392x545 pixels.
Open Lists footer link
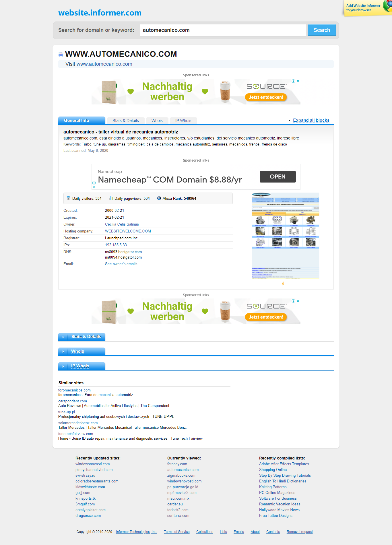tap(223, 532)
